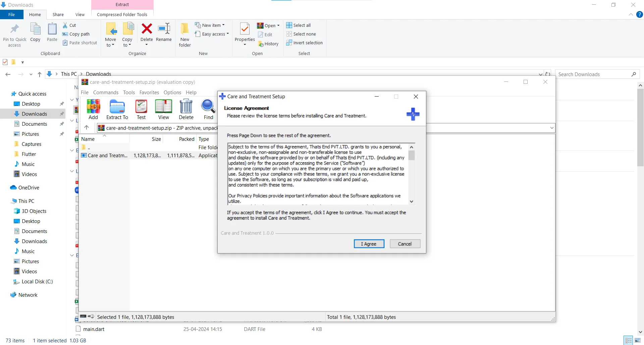Open WinRAR address path dropdown
This screenshot has height=345, width=644.
[x=552, y=128]
